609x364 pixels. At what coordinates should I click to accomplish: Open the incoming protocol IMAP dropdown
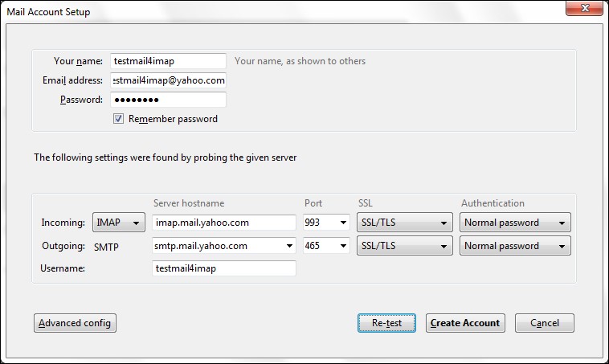118,223
